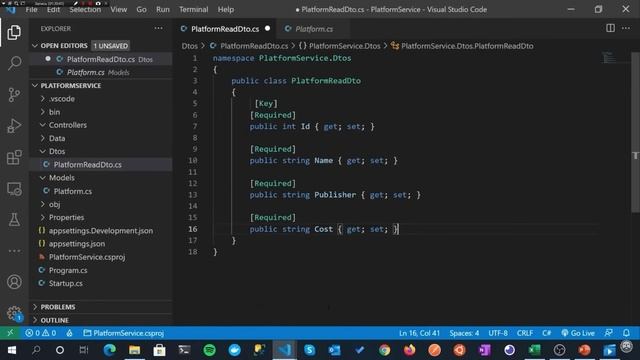Screen dimensions: 640x360
Task: Open notifications bell in status bar
Action: 626,333
